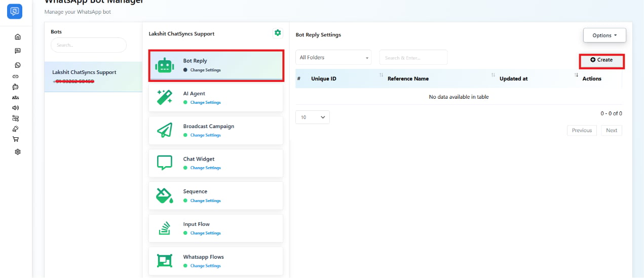The height and width of the screenshot is (278, 644).
Task: Open the Options dropdown
Action: tap(604, 35)
